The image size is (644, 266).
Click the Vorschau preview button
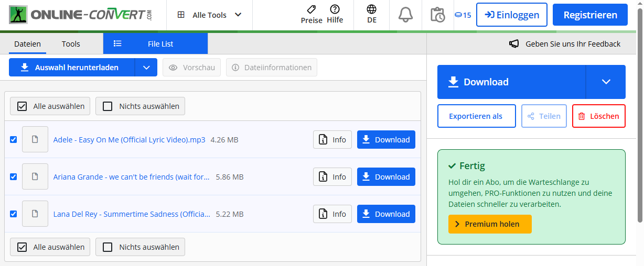(192, 68)
